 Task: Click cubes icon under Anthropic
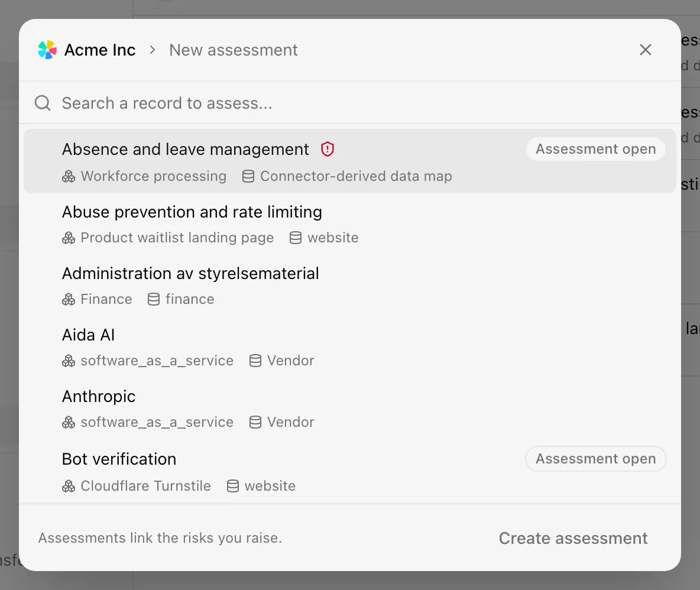69,423
